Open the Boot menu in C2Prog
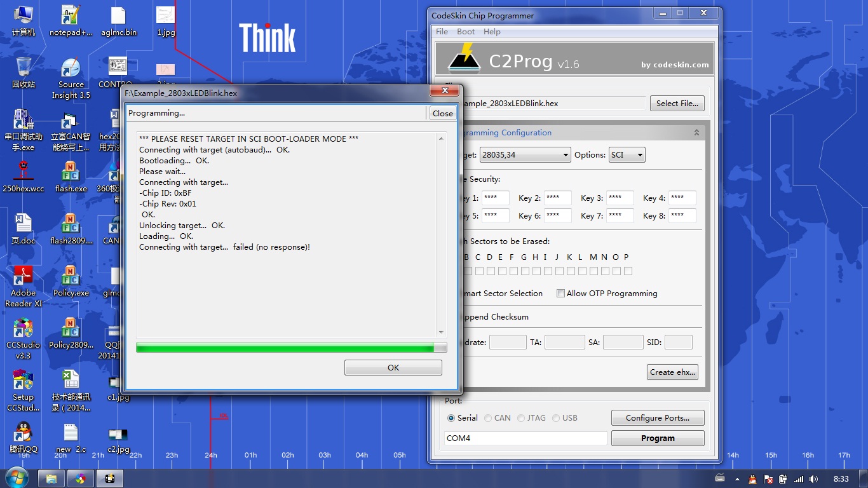Image resolution: width=868 pixels, height=488 pixels. 466,32
